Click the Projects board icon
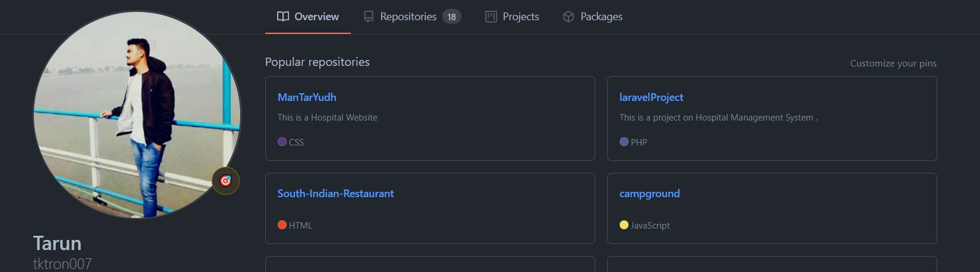Screen dimensions: 980x272 coord(491,17)
